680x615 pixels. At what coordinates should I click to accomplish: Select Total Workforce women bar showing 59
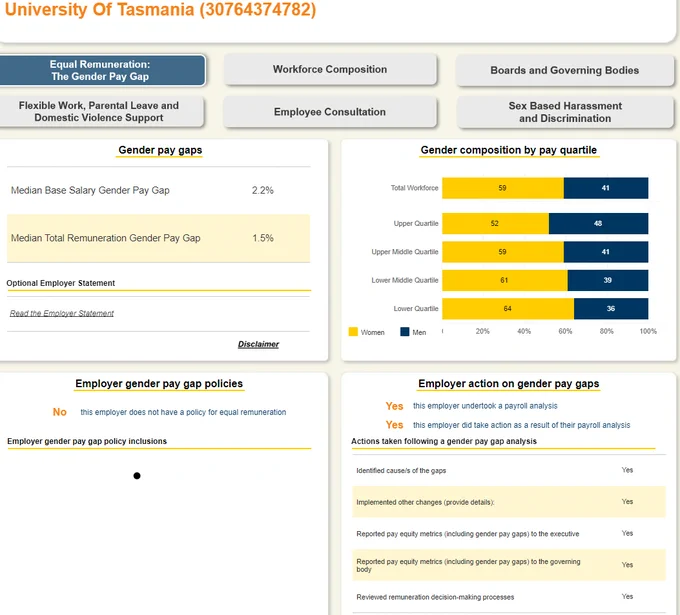coord(503,188)
